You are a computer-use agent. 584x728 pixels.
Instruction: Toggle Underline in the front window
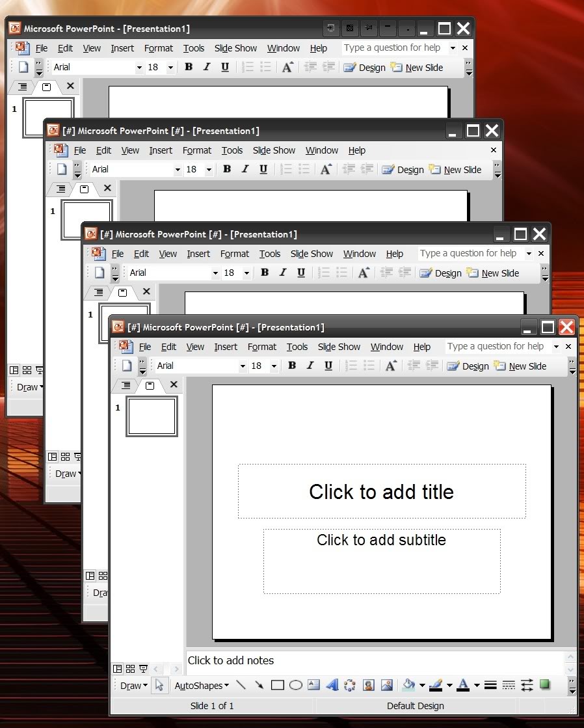328,366
